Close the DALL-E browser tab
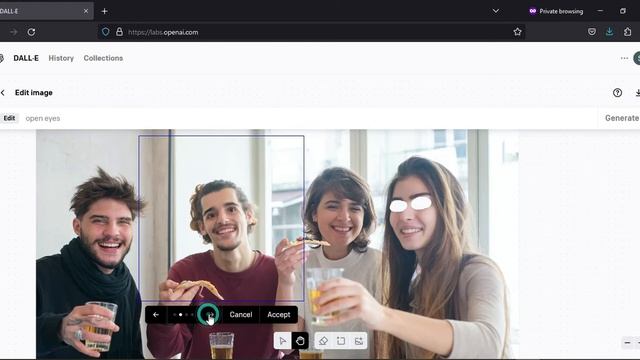Viewport: 640px width, 360px height. tap(86, 11)
